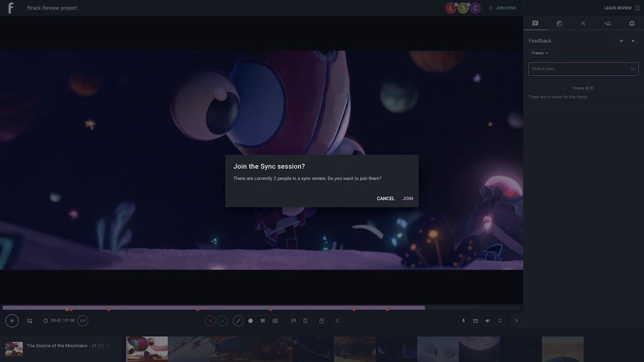Click the side-by-side compare icon
Screen dimensions: 644x362
[305, 321]
